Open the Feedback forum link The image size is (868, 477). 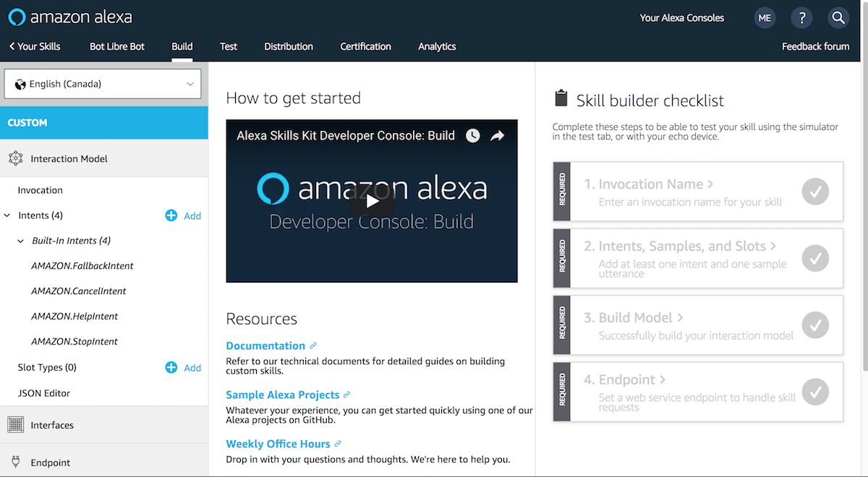(x=816, y=46)
